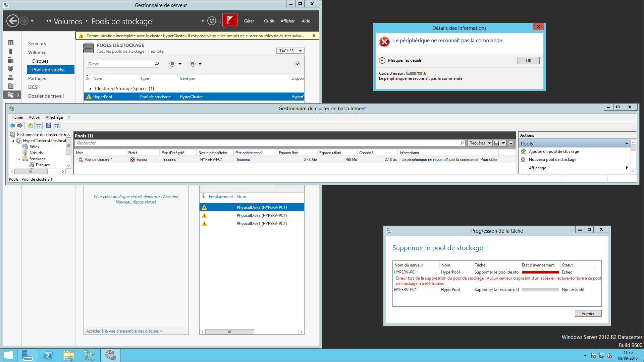644x362 pixels.
Task: Select Partages in Server Manager navigation
Action: [x=37, y=78]
